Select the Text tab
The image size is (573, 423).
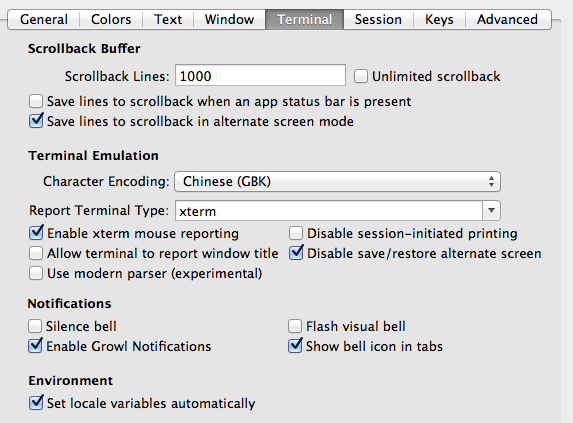pos(168,19)
